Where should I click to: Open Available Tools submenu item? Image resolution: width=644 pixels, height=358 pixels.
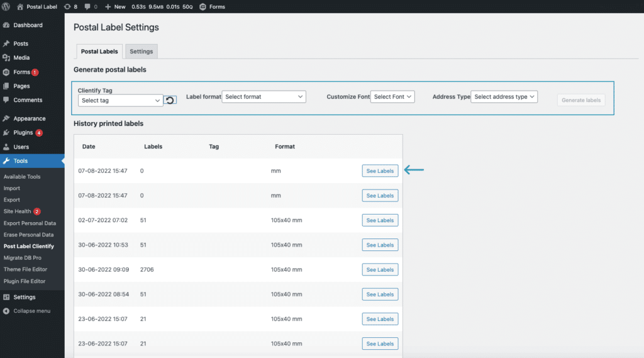pos(22,177)
